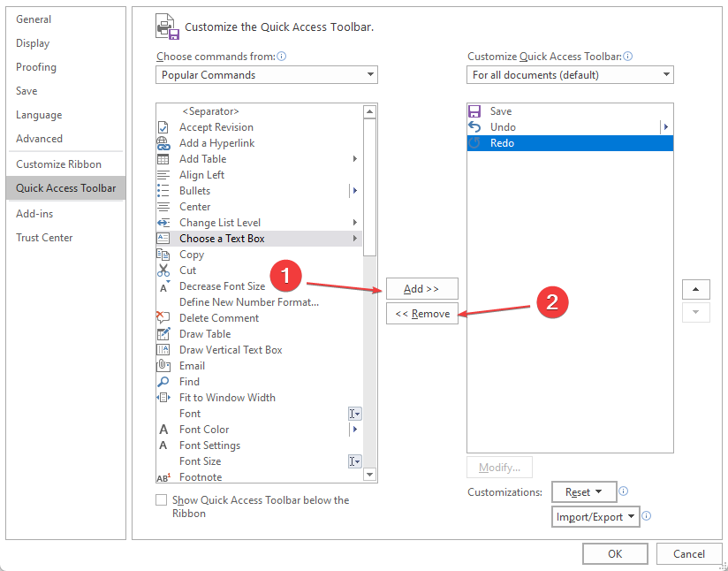The height and width of the screenshot is (571, 728).
Task: Click the Delete Comment icon
Action: coord(163,318)
